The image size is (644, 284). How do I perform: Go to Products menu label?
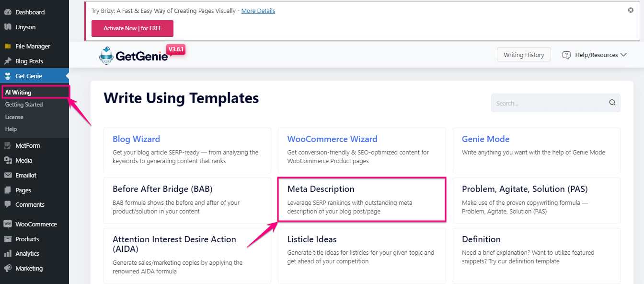pyautogui.click(x=27, y=239)
